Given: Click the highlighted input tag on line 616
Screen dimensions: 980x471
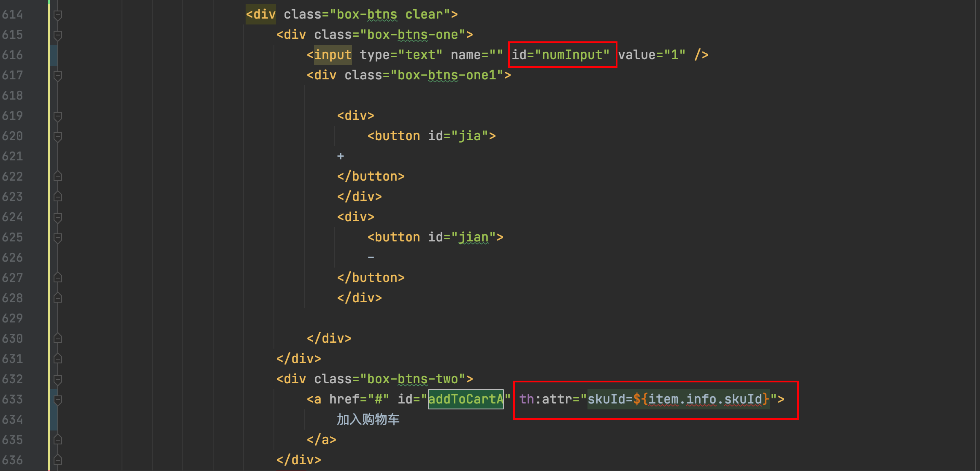Looking at the screenshot, I should tap(333, 55).
